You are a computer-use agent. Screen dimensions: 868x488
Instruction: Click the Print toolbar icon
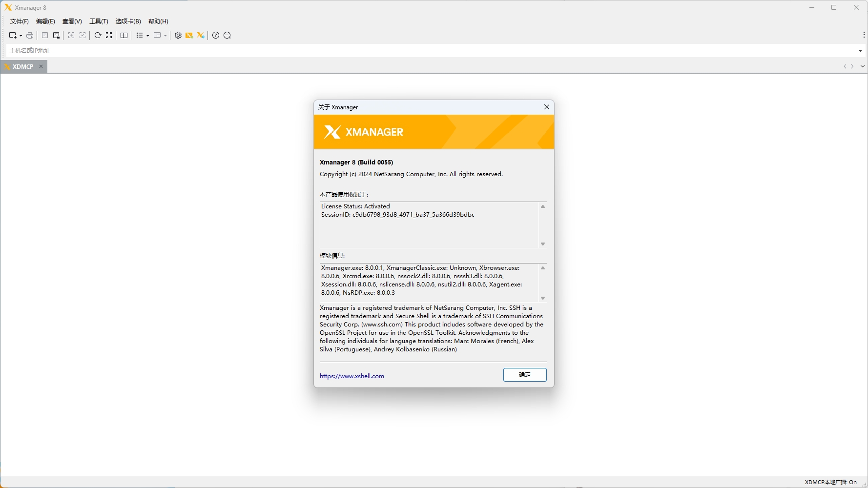[x=29, y=35]
